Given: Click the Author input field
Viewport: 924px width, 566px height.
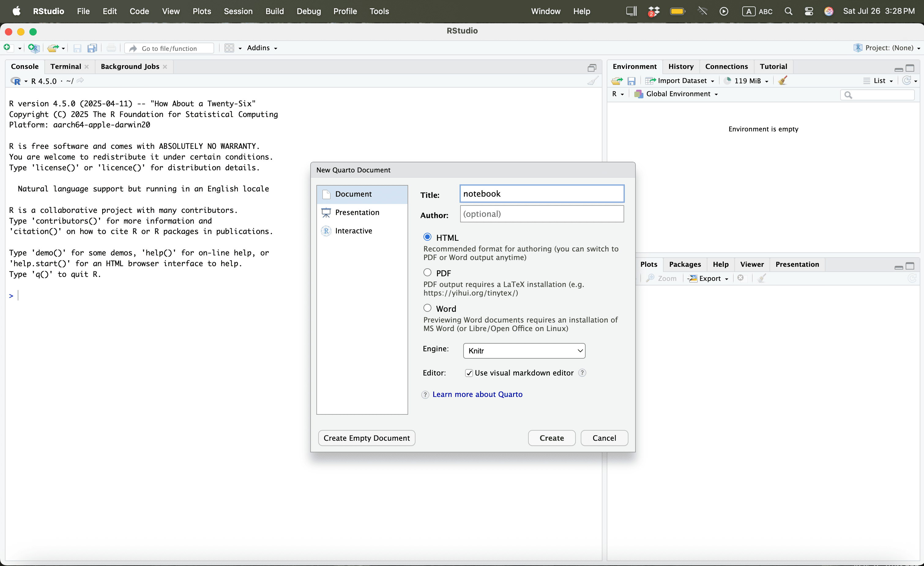Looking at the screenshot, I should click(x=542, y=214).
